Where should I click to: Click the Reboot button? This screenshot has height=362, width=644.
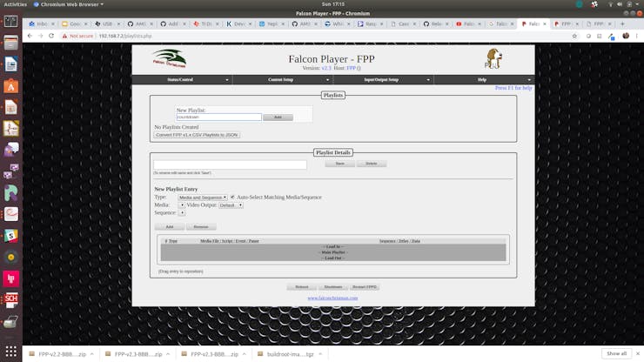coord(301,287)
